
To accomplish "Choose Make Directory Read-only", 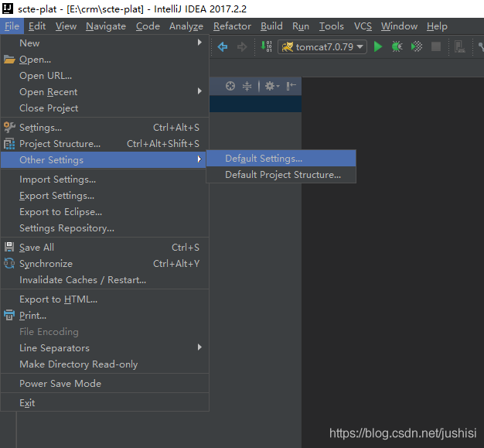I will pos(104,364).
